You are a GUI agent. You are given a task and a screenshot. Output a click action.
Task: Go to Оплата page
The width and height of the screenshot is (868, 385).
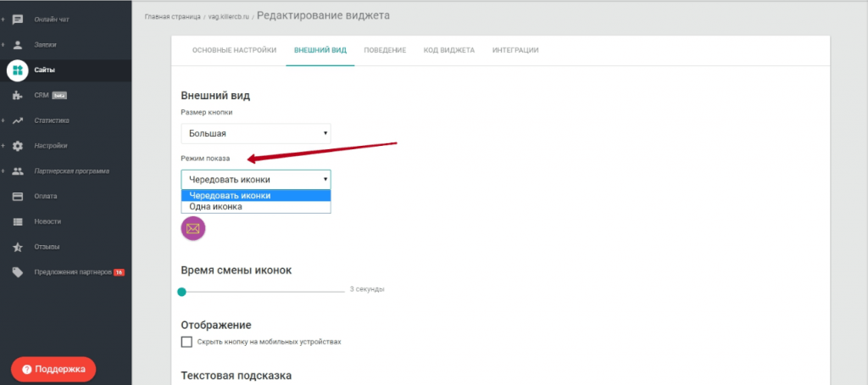[46, 196]
